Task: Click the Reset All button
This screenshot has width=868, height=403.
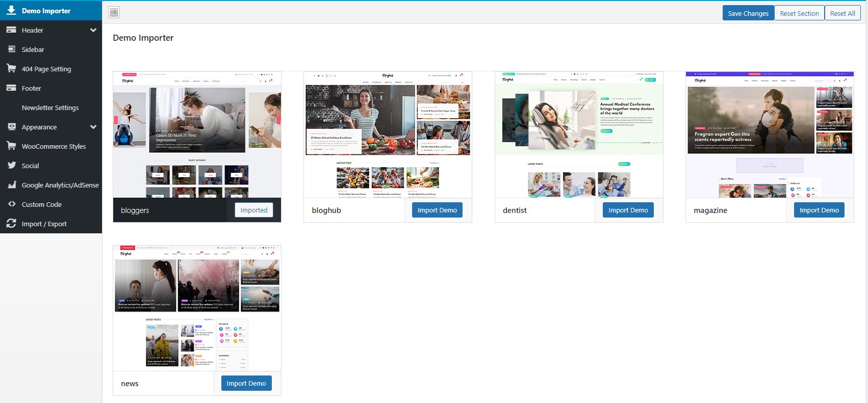Action: [843, 13]
